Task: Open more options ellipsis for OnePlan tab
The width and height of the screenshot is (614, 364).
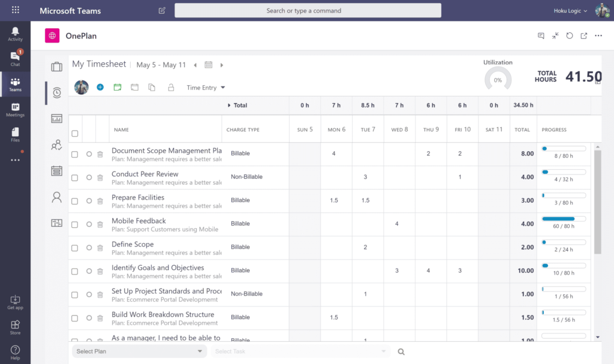Action: 598,35
